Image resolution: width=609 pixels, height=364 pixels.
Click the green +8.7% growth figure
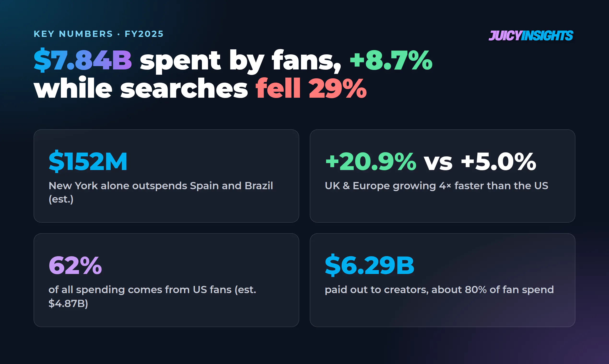point(391,60)
